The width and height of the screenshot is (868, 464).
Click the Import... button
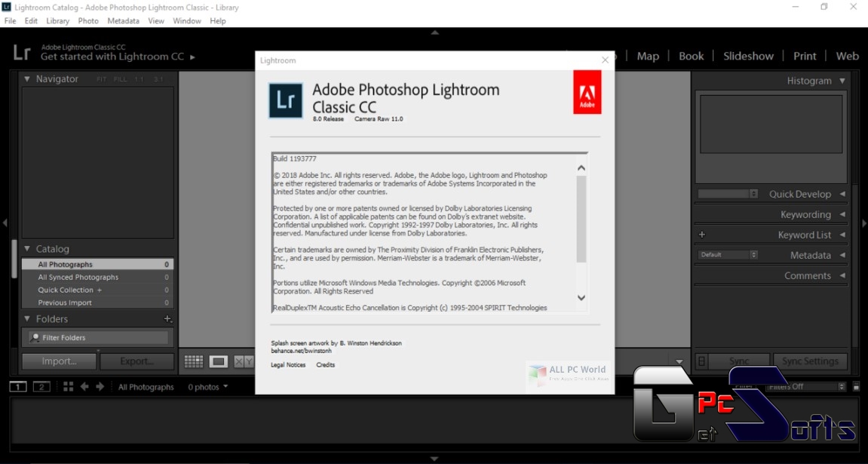click(60, 361)
